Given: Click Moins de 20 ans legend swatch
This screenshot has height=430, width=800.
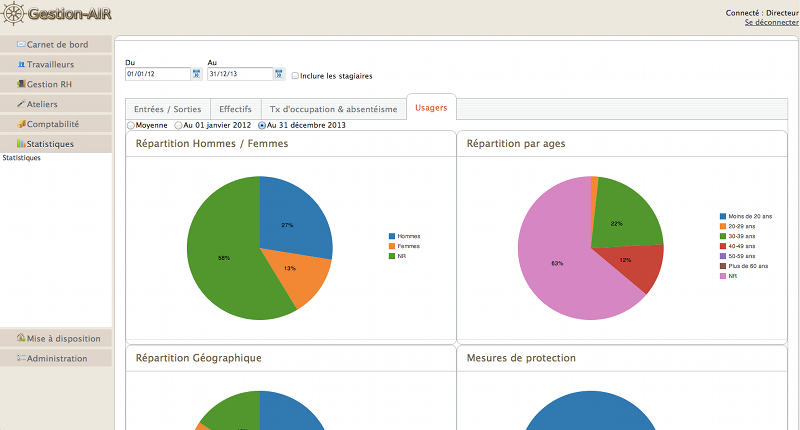Looking at the screenshot, I should pyautogui.click(x=723, y=216).
